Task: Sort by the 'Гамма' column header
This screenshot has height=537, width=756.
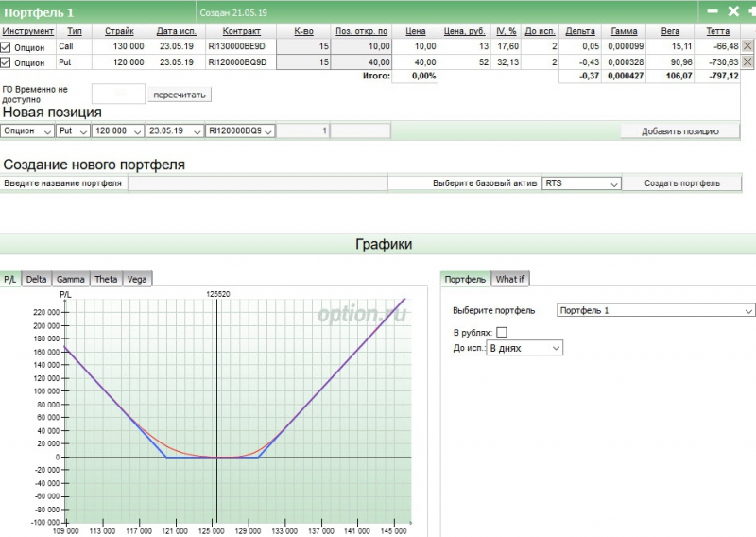Action: [624, 31]
